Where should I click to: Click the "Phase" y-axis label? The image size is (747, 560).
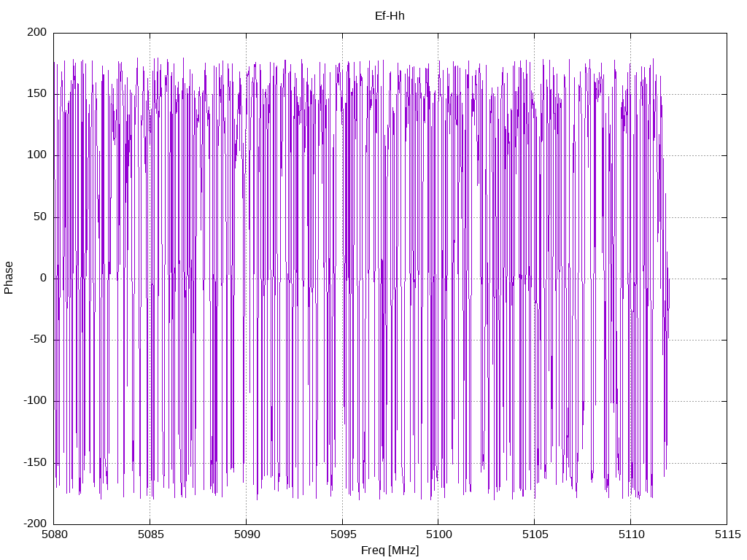coord(9,278)
